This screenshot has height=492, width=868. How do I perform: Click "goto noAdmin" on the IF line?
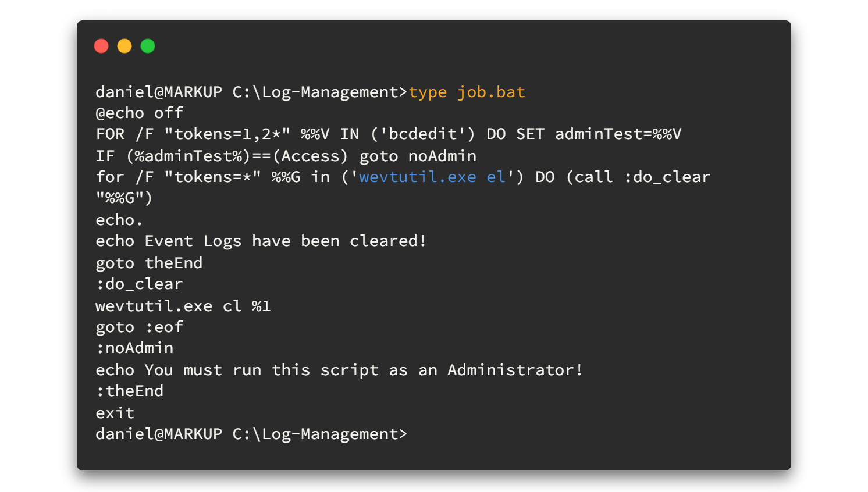(x=418, y=156)
